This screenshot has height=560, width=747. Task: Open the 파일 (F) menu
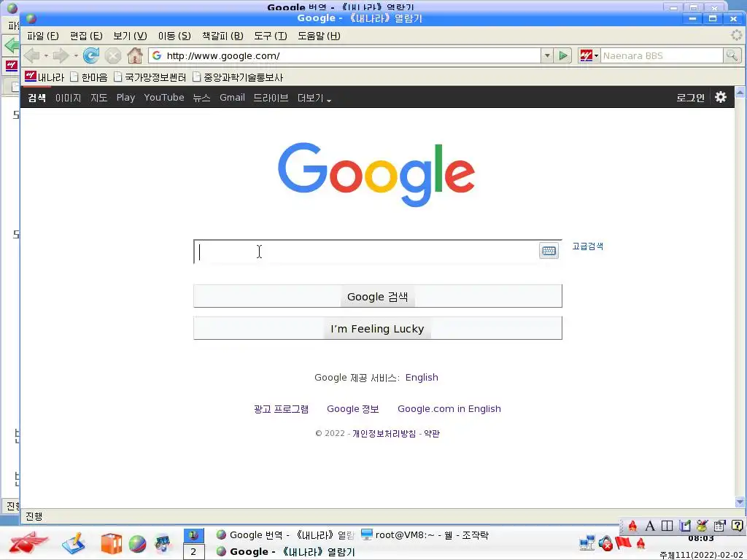click(43, 36)
